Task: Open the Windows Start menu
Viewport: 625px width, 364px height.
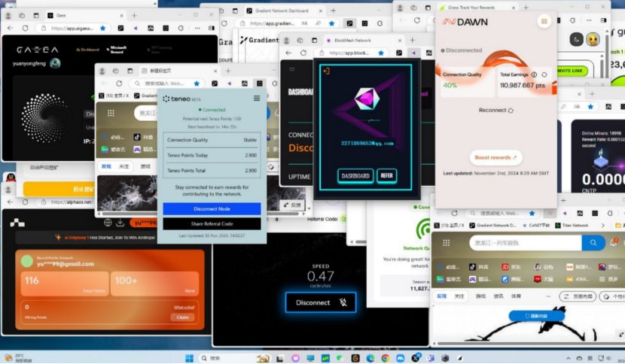Action: pyautogui.click(x=189, y=358)
